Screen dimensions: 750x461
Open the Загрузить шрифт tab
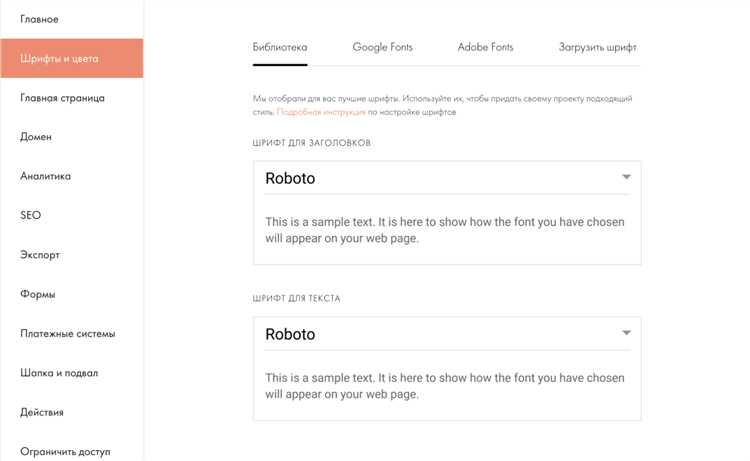click(597, 47)
